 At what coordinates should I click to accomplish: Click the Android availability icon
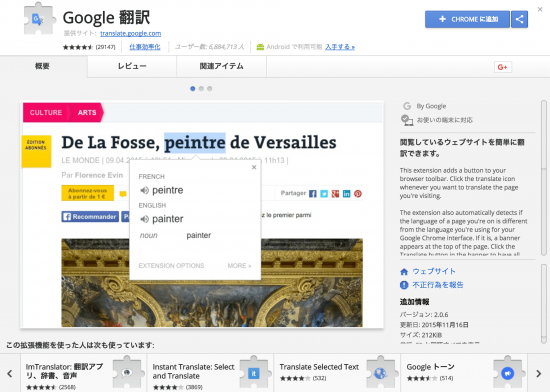click(x=260, y=47)
